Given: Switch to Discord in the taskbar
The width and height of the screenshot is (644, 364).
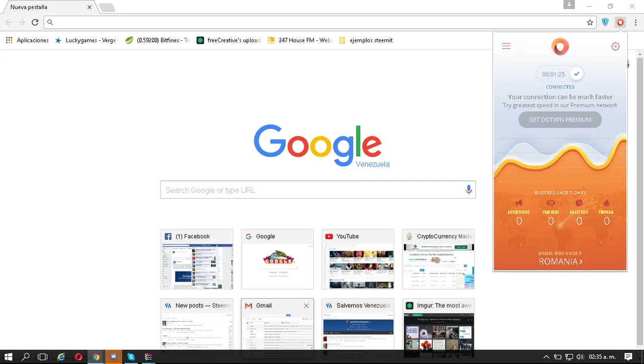Looking at the screenshot, I should tap(114, 357).
